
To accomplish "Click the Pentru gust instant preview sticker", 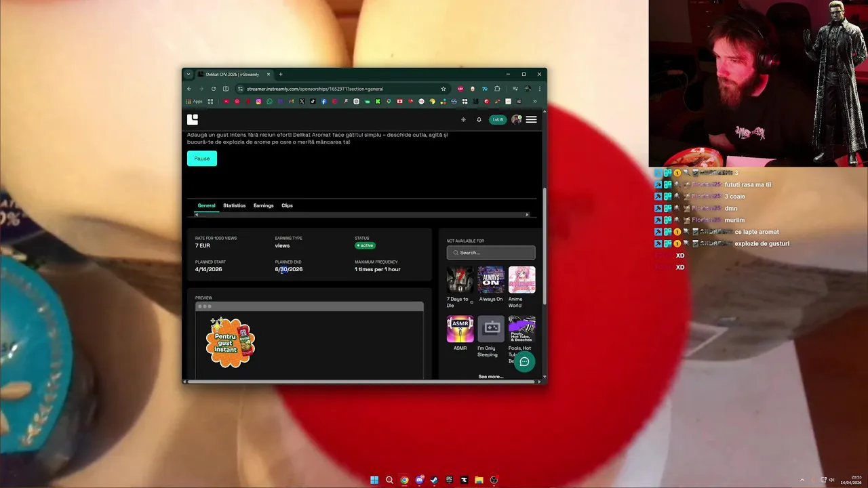I will click(x=231, y=342).
